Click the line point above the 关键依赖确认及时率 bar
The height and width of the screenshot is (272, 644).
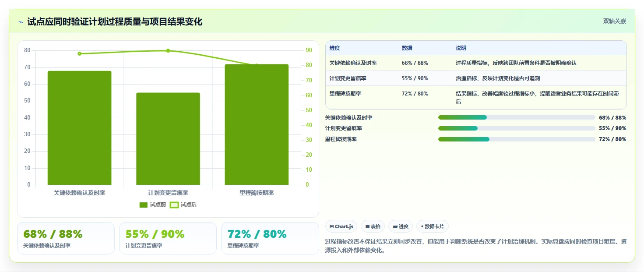pos(79,54)
